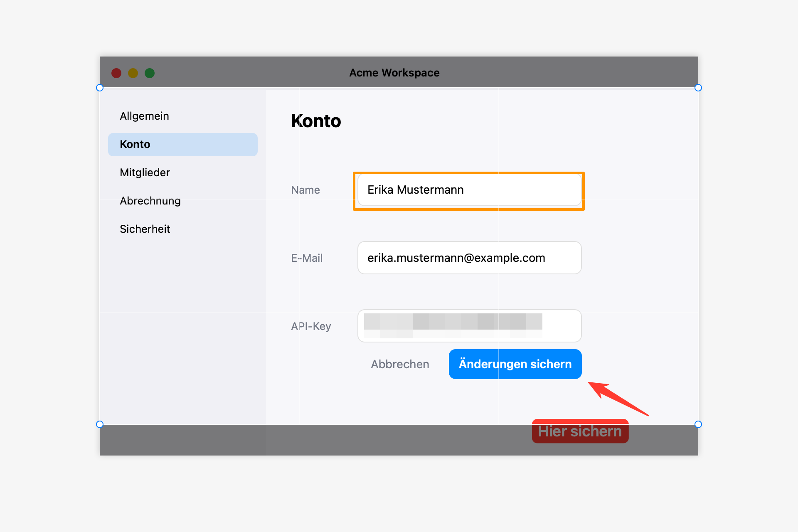The width and height of the screenshot is (798, 532).
Task: Click the API-Key field label
Action: point(311,326)
